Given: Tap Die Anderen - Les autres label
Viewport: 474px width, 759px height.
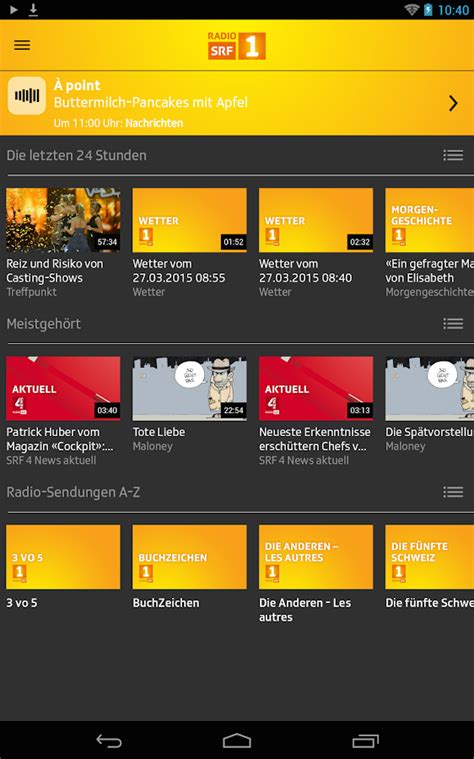Looking at the screenshot, I should pyautogui.click(x=305, y=610).
